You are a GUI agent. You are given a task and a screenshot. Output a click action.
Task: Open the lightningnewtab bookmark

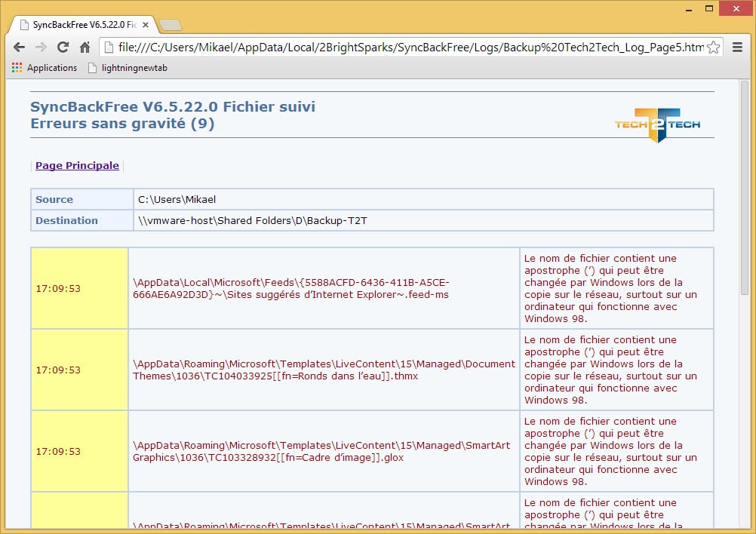pyautogui.click(x=128, y=68)
